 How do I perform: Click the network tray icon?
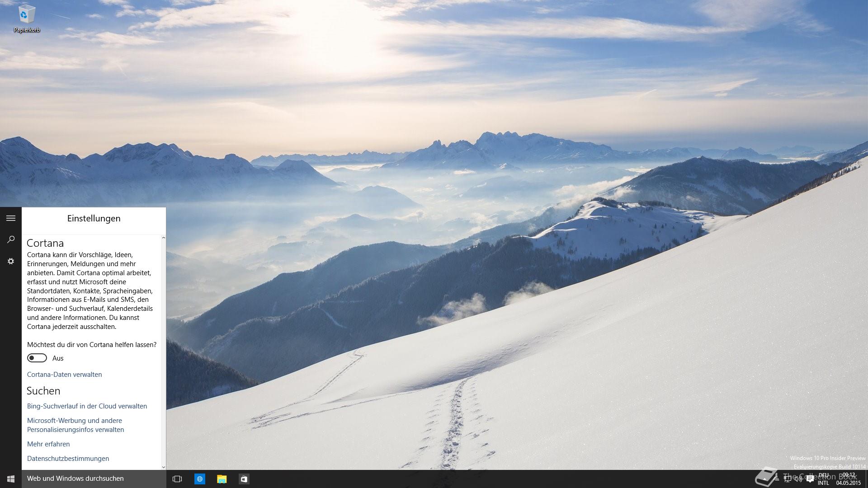(x=788, y=479)
